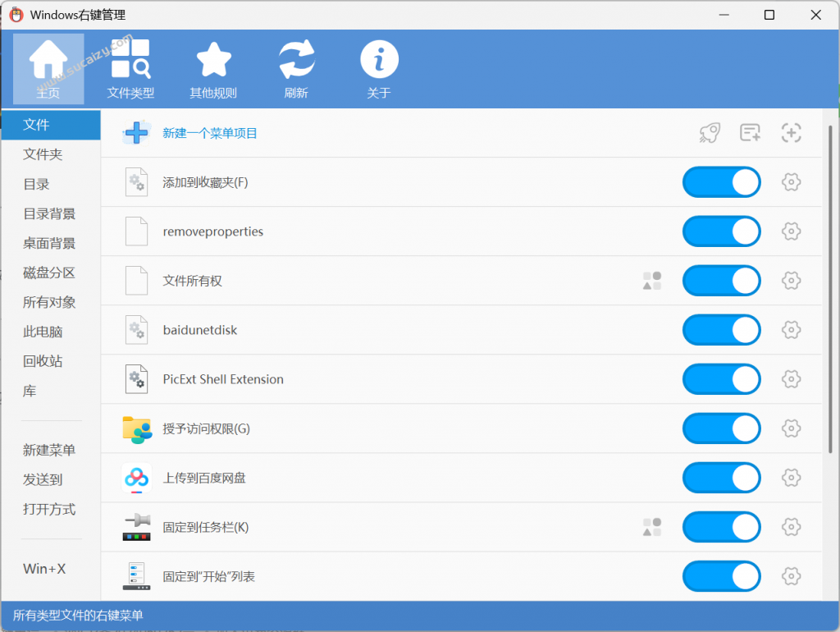Viewport: 840px width, 632px height.
Task: Click the 文件所有权 item label
Action: pos(192,281)
